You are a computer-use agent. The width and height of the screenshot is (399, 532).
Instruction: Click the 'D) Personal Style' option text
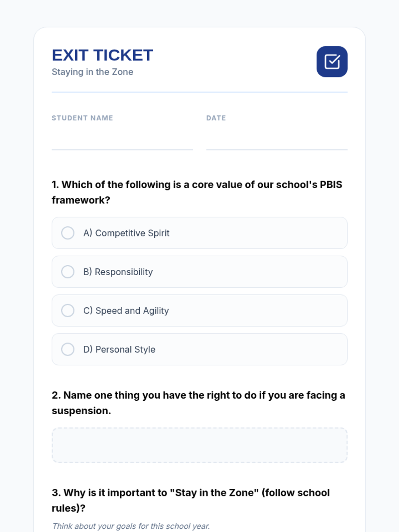(119, 349)
